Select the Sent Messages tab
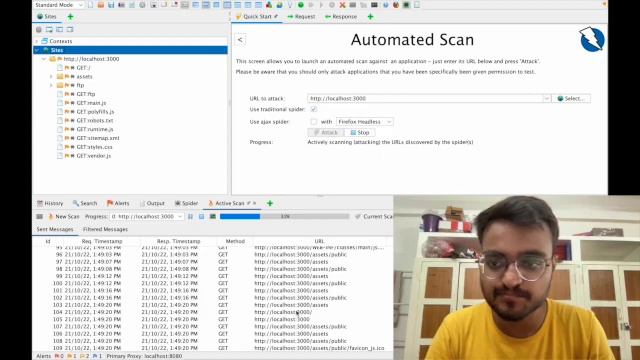This screenshot has height=360, width=640. click(x=55, y=229)
